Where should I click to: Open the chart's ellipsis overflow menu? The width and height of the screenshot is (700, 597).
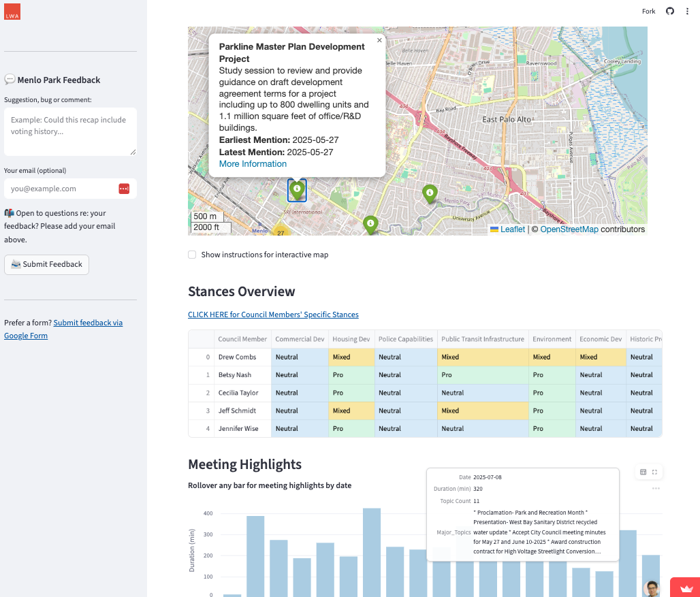pos(656,488)
